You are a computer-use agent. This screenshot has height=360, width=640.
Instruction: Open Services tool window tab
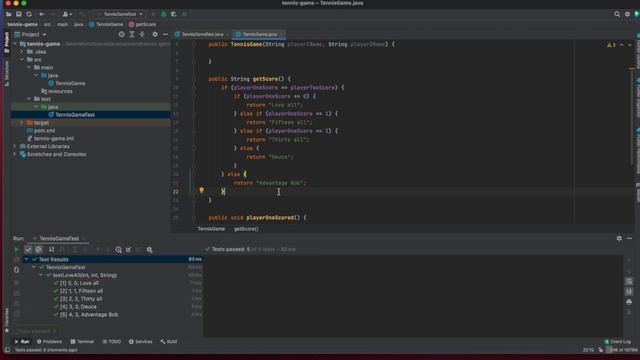(x=140, y=342)
